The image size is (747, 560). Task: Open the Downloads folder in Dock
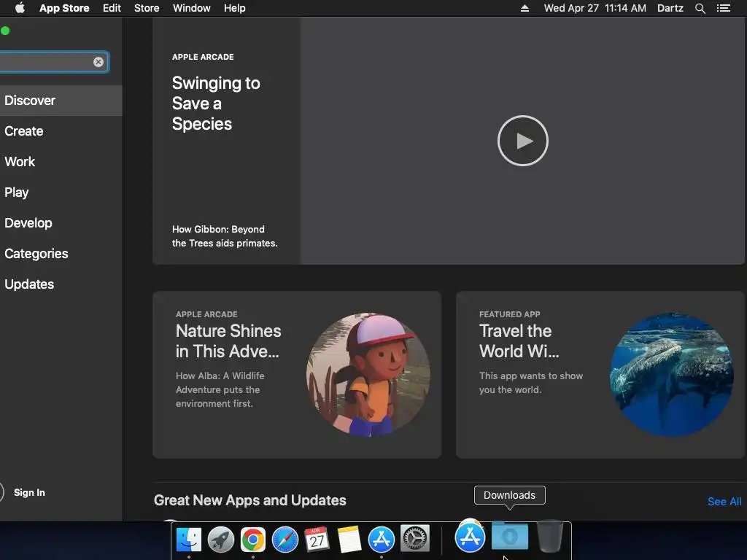pos(510,536)
